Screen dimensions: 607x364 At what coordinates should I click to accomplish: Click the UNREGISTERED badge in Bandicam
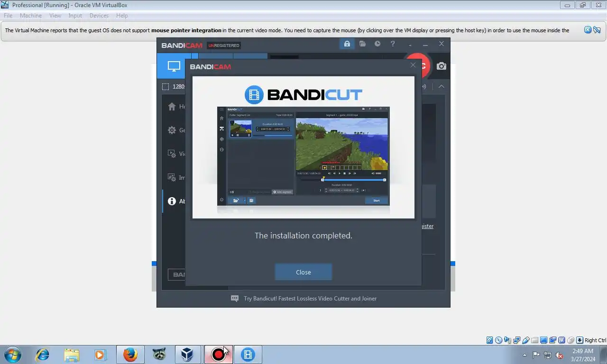click(x=224, y=45)
